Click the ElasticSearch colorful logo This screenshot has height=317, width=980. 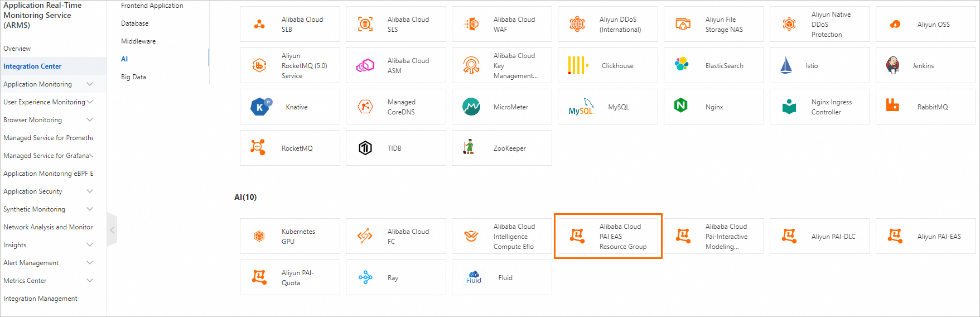(681, 64)
